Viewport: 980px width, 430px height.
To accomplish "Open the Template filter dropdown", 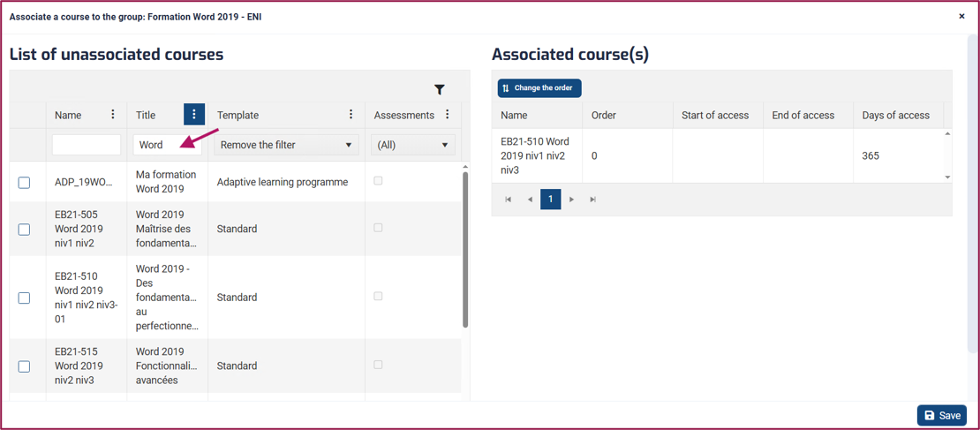I will (287, 145).
